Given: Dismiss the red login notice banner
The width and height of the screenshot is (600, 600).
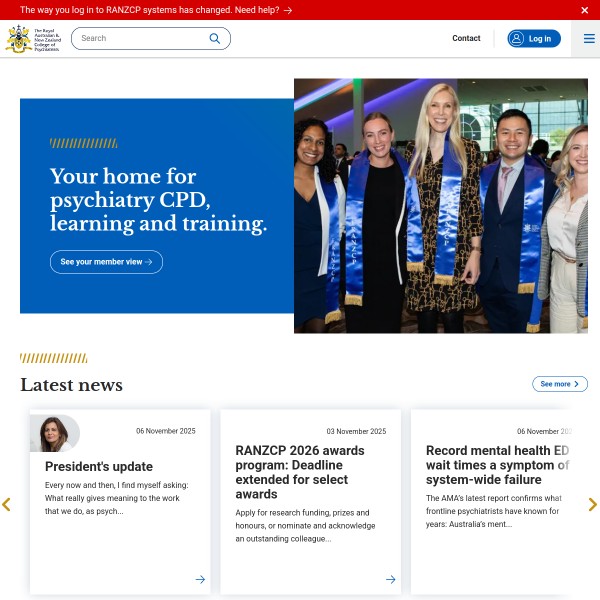Looking at the screenshot, I should (x=584, y=10).
